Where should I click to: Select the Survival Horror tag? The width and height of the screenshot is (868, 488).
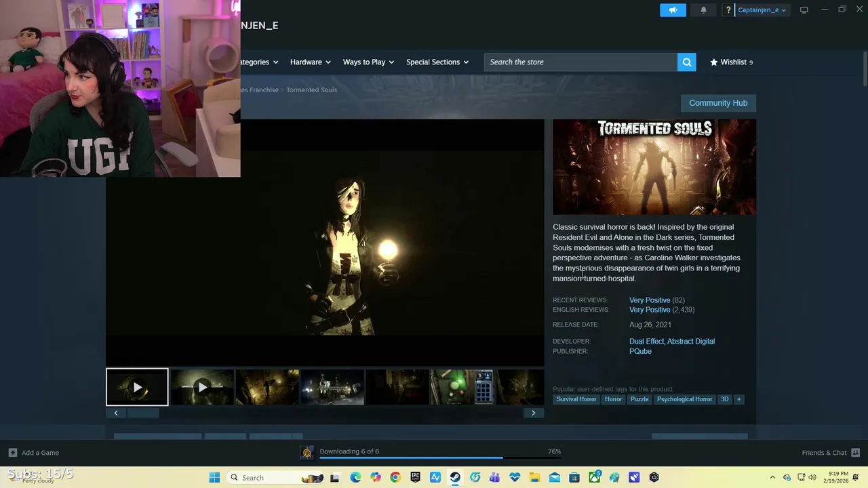pyautogui.click(x=576, y=399)
